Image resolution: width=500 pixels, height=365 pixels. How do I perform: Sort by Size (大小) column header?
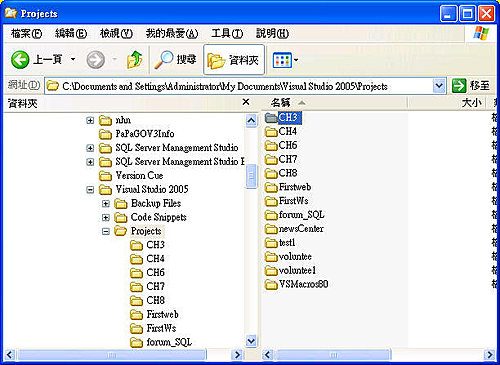(x=447, y=103)
